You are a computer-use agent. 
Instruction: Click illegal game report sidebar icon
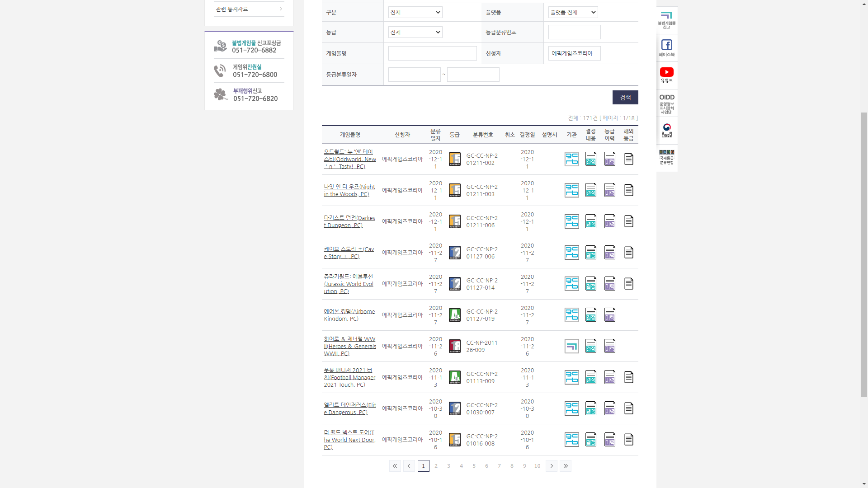[x=666, y=20]
